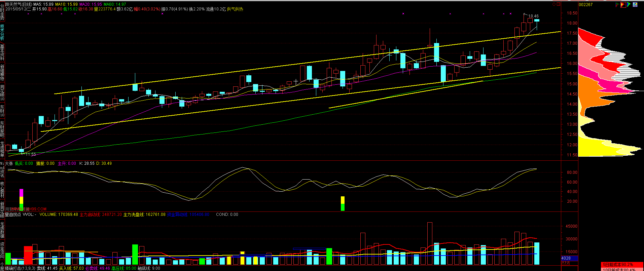Click the green-blue arrow chip icon
Viewport: 644px width, 271px height.
(x=629, y=5)
